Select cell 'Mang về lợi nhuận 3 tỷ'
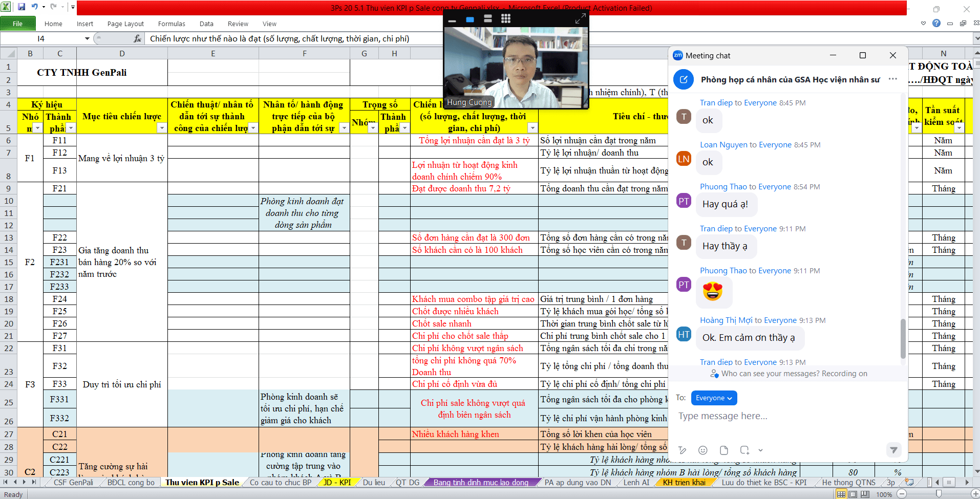 tap(122, 158)
